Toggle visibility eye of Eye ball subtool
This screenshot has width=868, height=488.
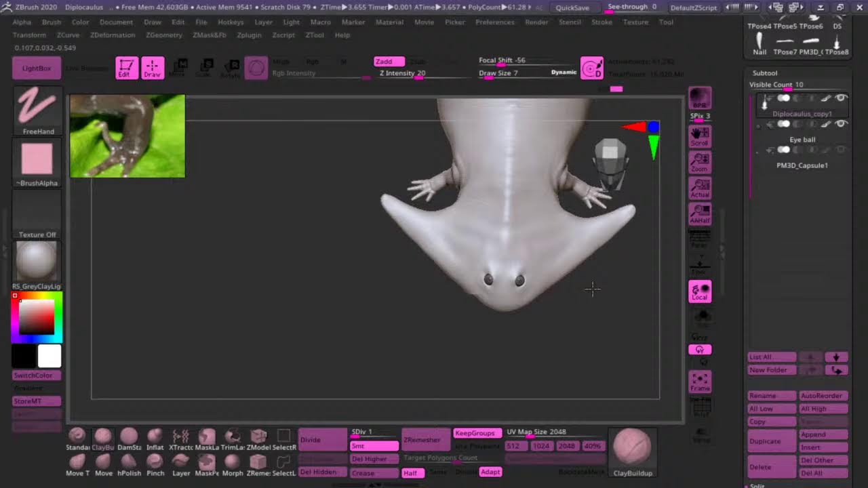click(841, 124)
